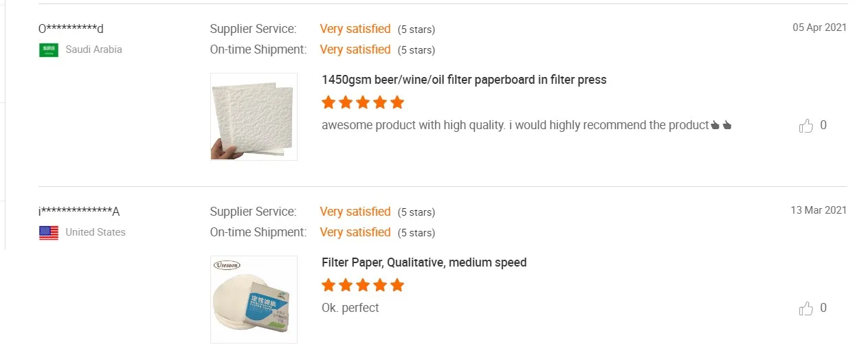
Task: Click thumbs-up icon on Saudi Arabia review
Action: [x=806, y=126]
